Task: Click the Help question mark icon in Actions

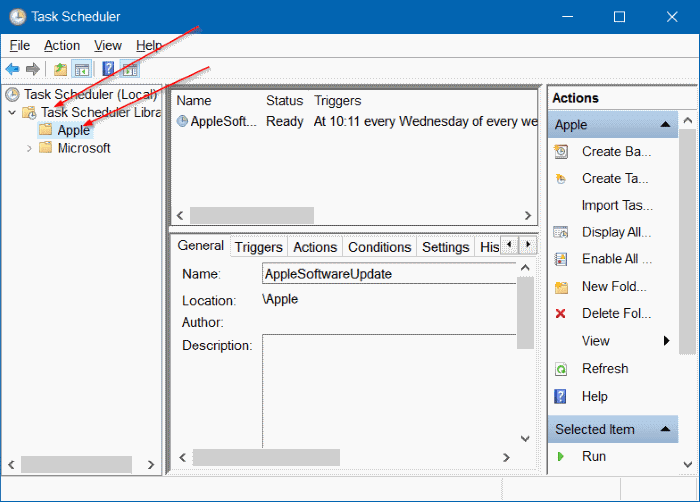Action: tap(560, 397)
